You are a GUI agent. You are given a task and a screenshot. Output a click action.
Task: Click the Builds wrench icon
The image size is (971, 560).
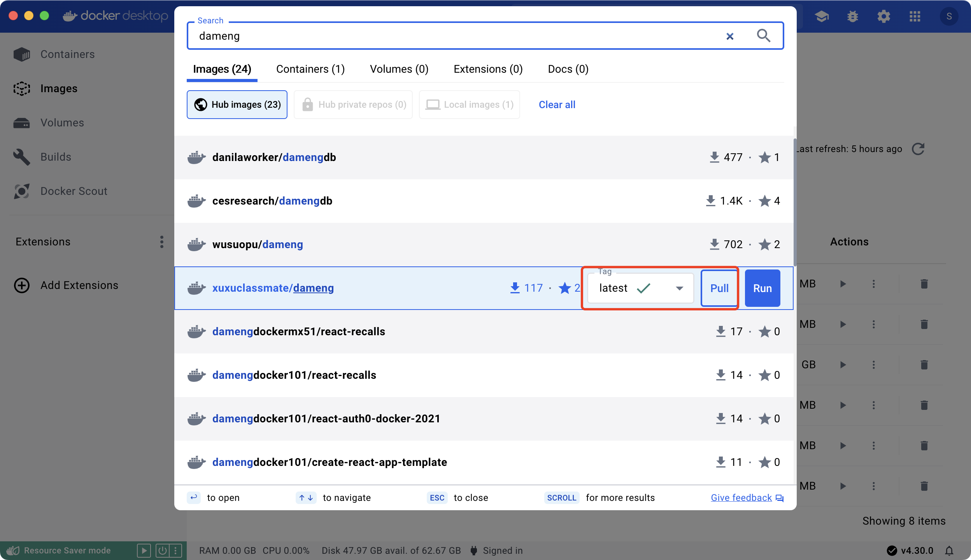22,157
